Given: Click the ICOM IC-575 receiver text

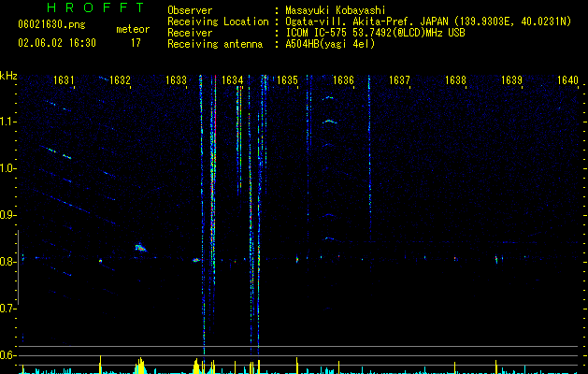Looking at the screenshot, I should tap(375, 33).
